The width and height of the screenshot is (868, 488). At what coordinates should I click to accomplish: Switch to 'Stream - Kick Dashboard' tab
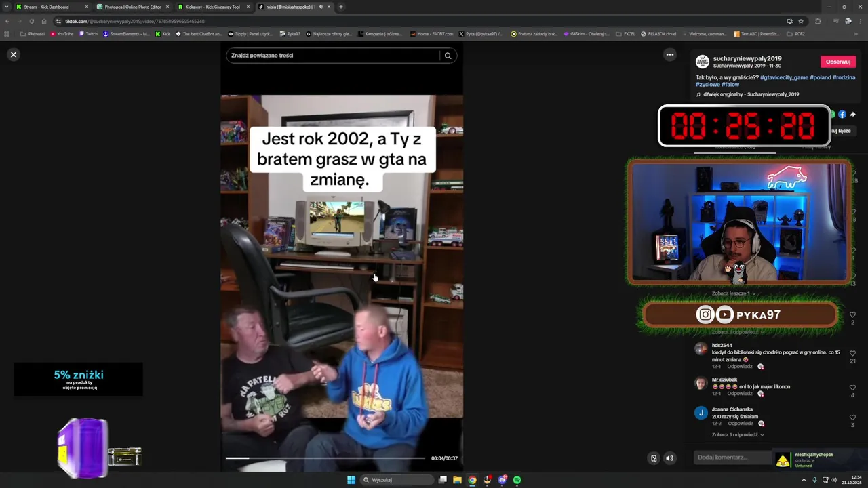point(52,7)
